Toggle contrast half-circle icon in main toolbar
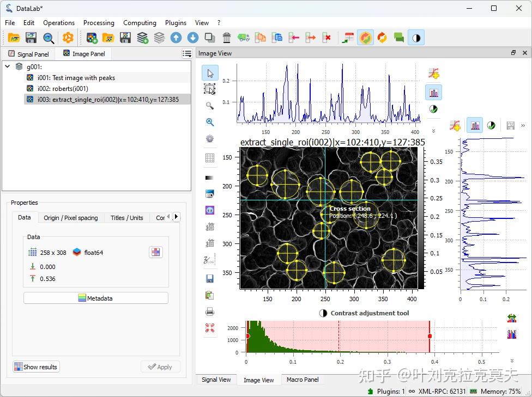Image resolution: width=532 pixels, height=397 pixels. (416, 38)
